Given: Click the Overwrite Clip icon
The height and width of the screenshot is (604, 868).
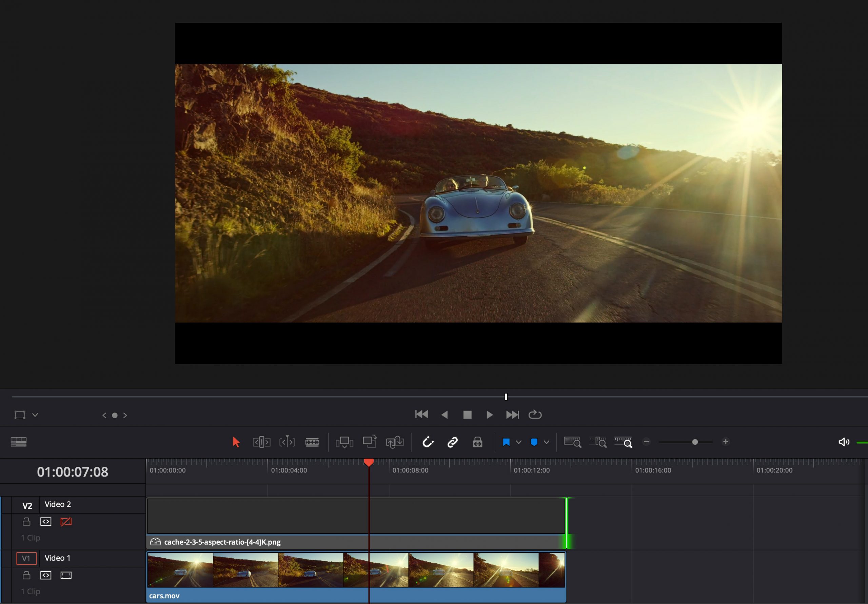Looking at the screenshot, I should [x=369, y=442].
